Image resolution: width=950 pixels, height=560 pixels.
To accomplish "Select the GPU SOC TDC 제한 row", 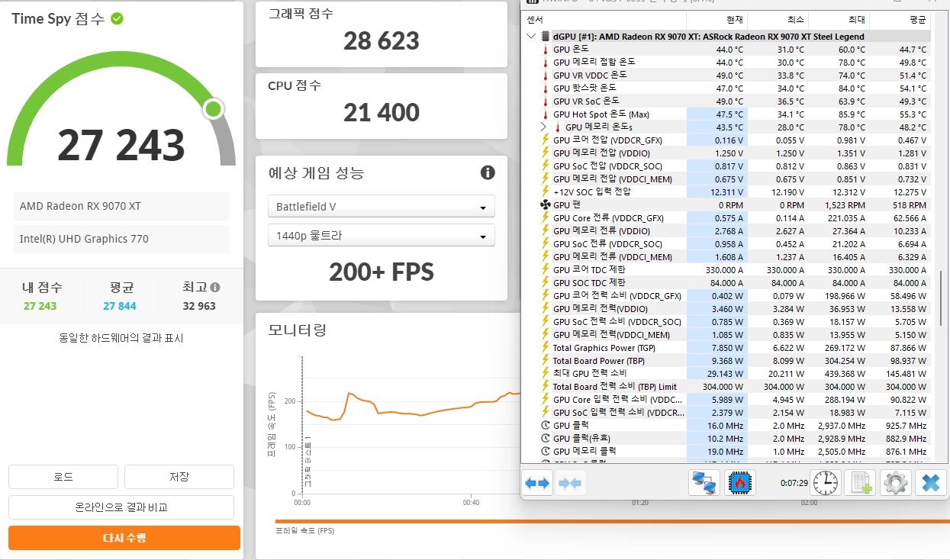I will [726, 283].
